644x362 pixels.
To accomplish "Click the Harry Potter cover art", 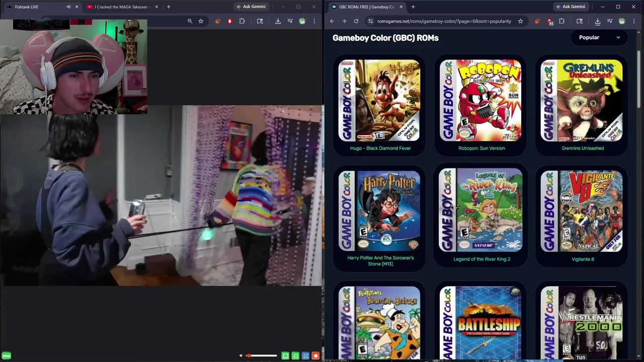I will tap(379, 211).
